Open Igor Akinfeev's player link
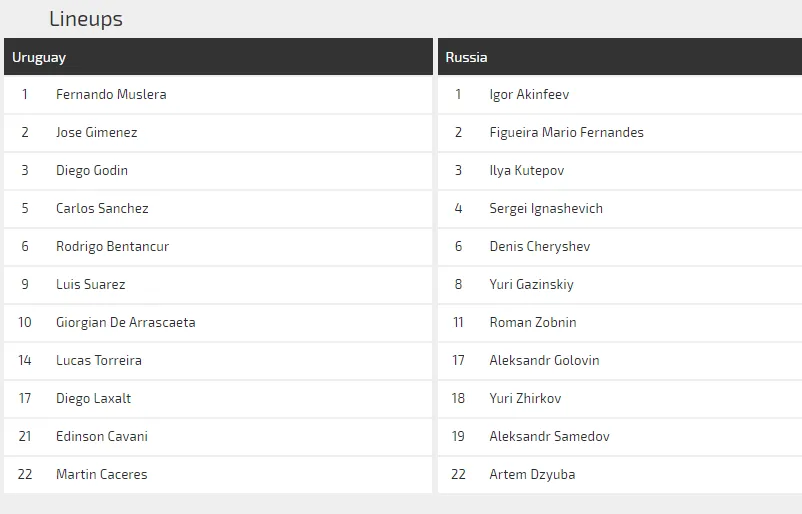The image size is (802, 514). 529,94
